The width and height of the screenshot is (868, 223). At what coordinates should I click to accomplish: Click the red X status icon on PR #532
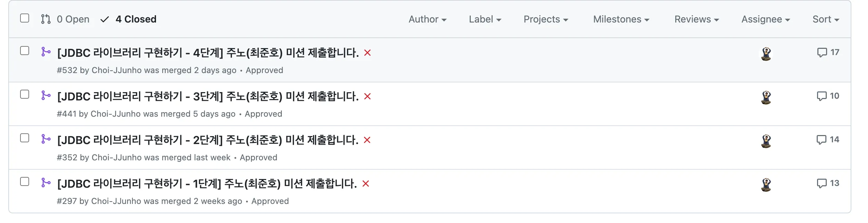pyautogui.click(x=367, y=53)
